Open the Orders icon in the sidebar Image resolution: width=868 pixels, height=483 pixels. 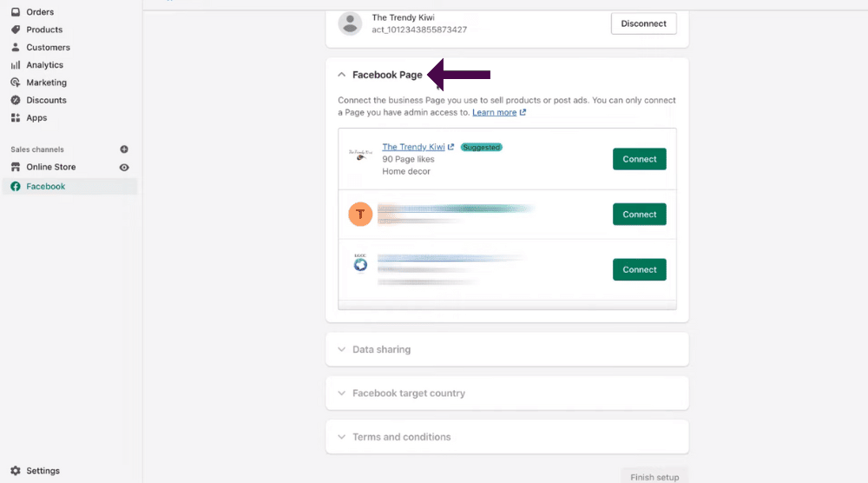coord(16,11)
